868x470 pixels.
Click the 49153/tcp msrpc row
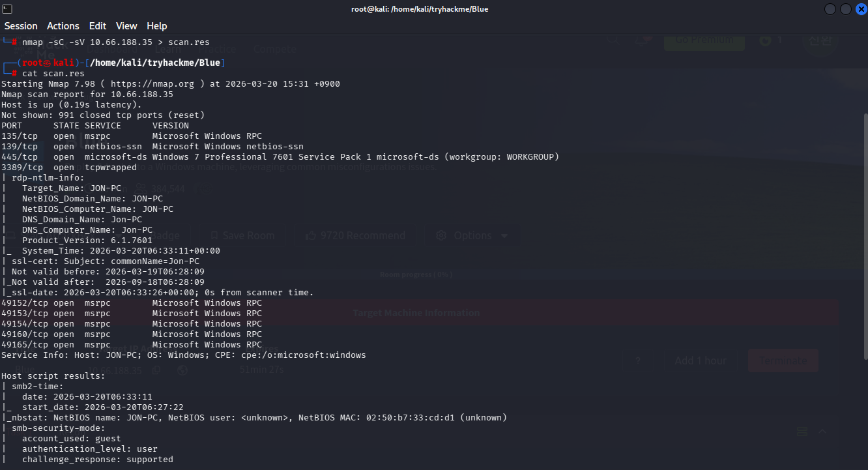point(132,314)
